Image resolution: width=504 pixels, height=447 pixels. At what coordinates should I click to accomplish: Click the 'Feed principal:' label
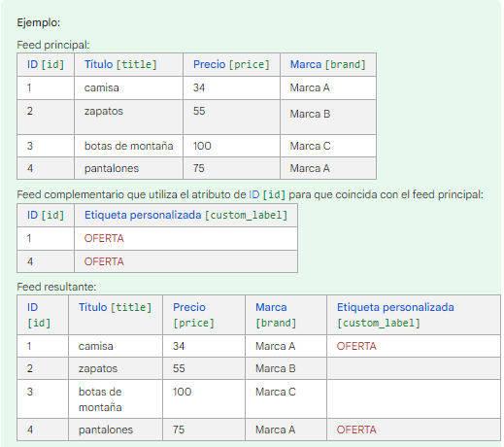tap(53, 45)
